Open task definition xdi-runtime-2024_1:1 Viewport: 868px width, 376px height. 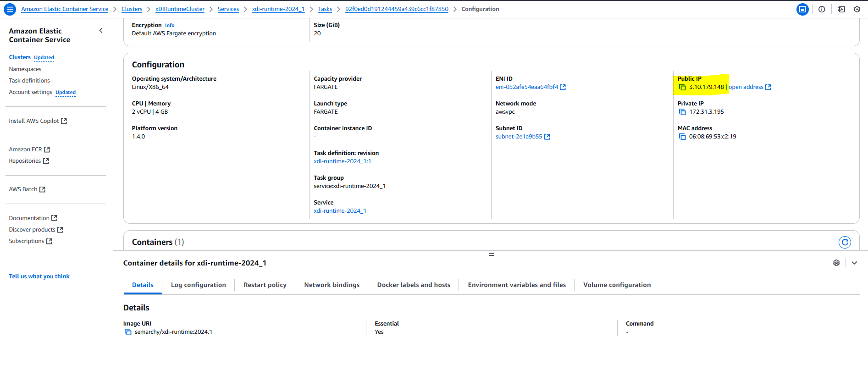pos(343,161)
